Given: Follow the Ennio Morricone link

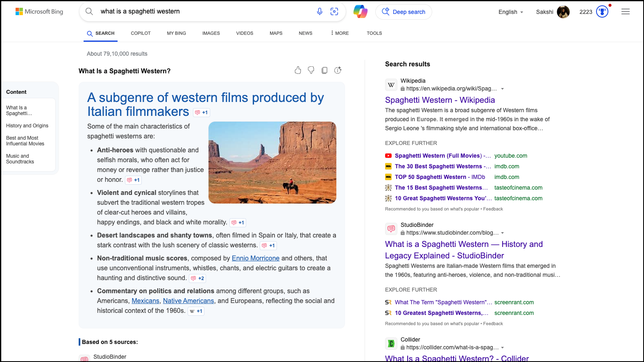Looking at the screenshot, I should [x=256, y=258].
